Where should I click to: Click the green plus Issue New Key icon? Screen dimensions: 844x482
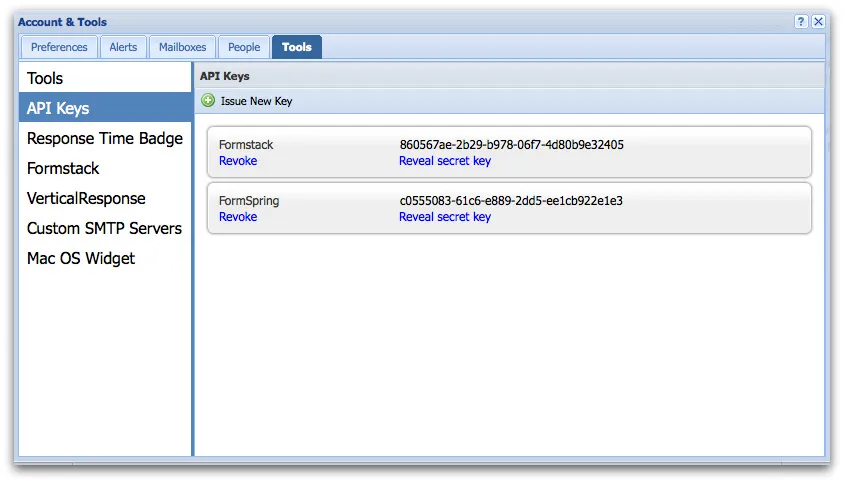point(208,101)
